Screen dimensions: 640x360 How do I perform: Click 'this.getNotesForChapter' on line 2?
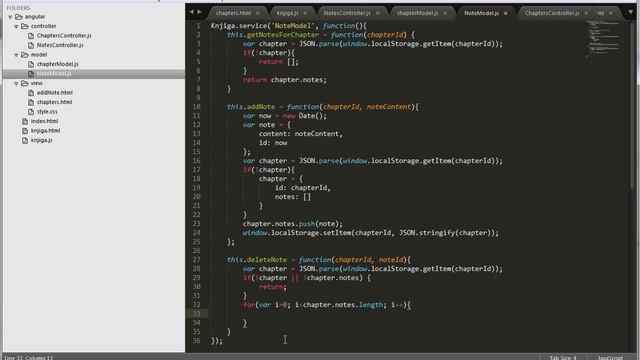273,35
